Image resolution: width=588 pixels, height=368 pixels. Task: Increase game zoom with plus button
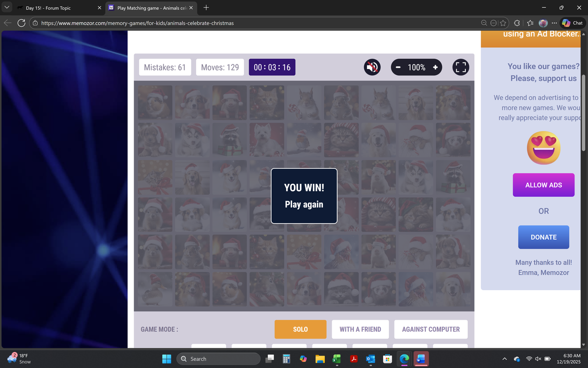pyautogui.click(x=435, y=67)
